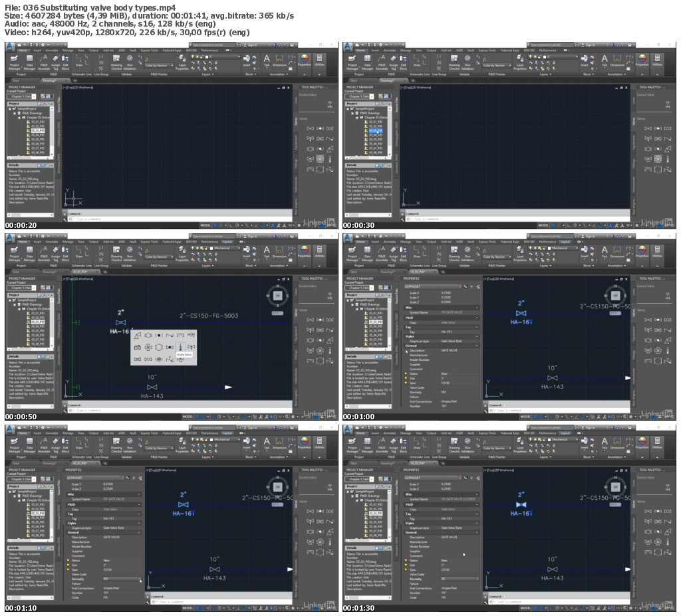Select 05_08_PID in the 00:00:50 project tree
The image size is (681, 616).
tap(37, 344)
